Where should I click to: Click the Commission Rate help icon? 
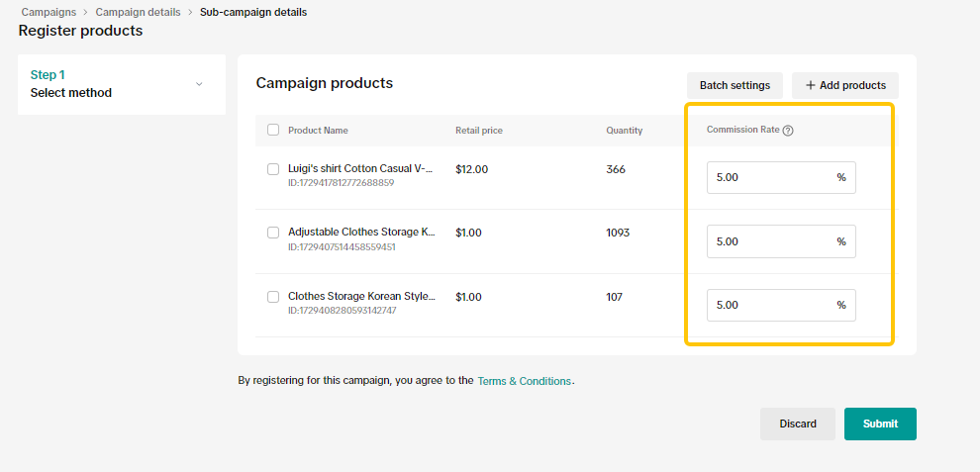click(788, 131)
